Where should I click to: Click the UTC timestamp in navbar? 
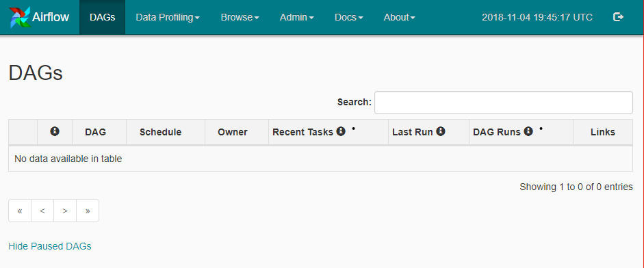pos(537,17)
